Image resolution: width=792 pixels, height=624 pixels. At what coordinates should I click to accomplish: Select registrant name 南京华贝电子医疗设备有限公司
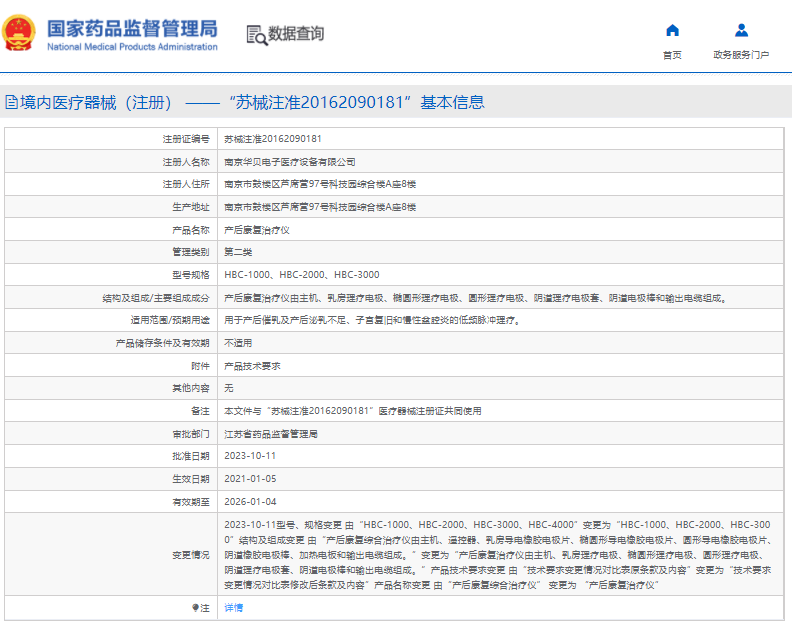click(289, 162)
